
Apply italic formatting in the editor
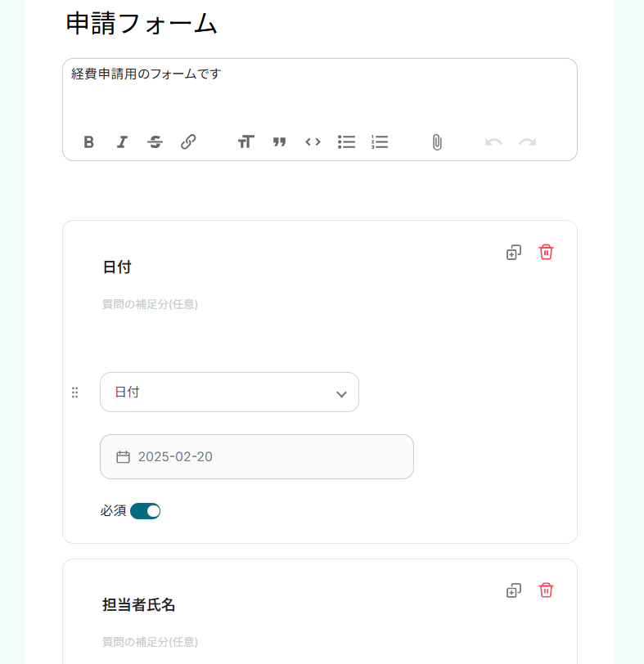pyautogui.click(x=122, y=142)
